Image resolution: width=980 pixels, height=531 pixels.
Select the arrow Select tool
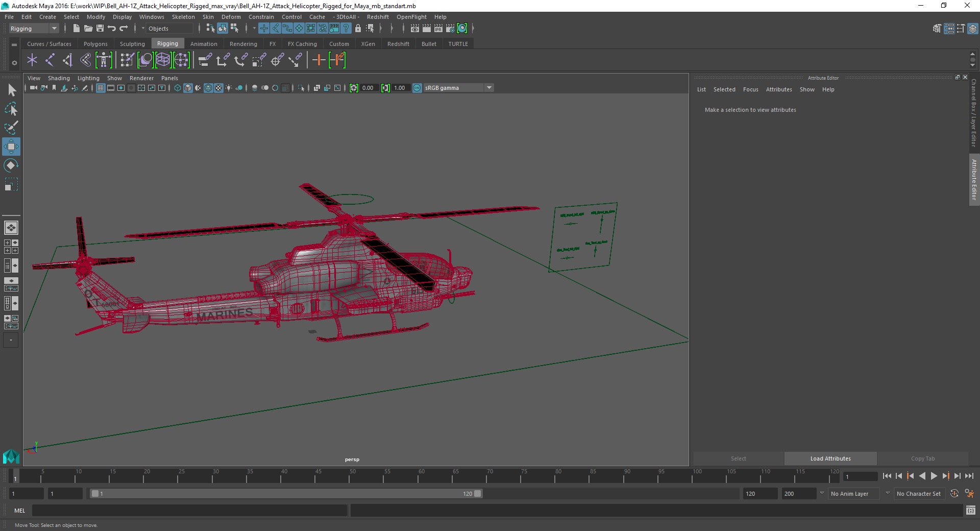(x=11, y=90)
